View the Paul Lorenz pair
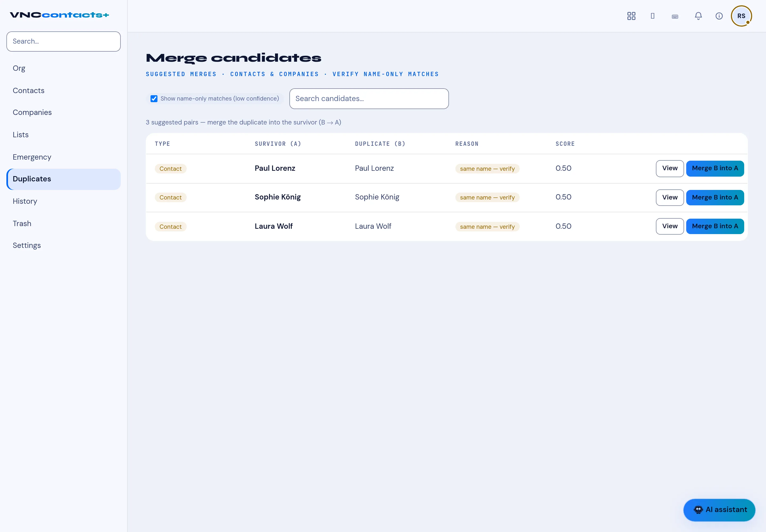766x532 pixels. (670, 168)
